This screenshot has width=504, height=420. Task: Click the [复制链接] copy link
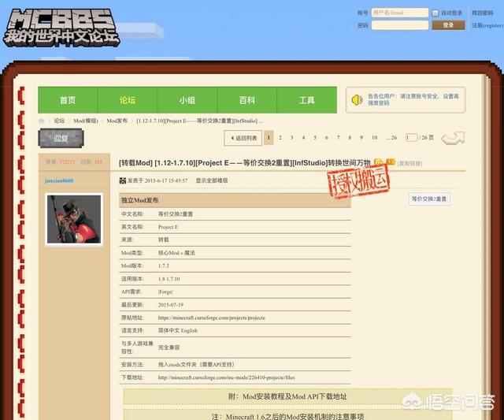click(409, 163)
